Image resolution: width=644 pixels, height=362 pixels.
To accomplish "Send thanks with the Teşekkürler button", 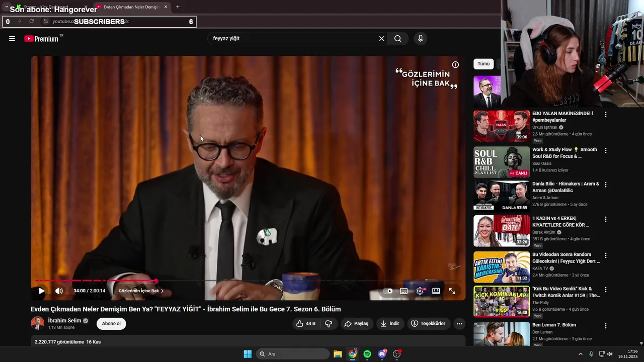I will coord(428,324).
